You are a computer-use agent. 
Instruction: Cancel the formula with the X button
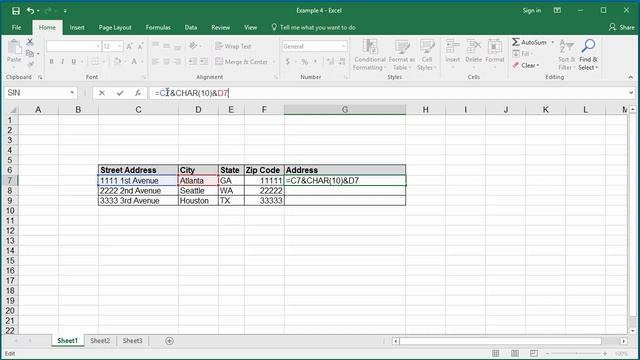coord(102,93)
